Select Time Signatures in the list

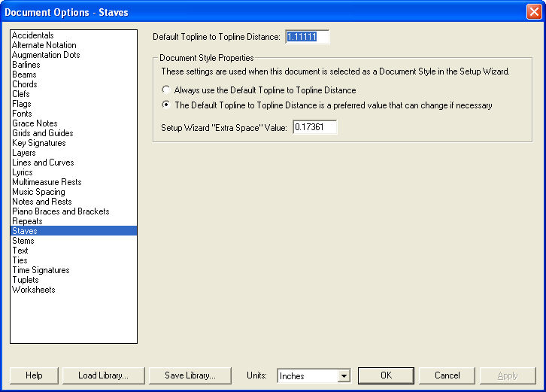(41, 270)
